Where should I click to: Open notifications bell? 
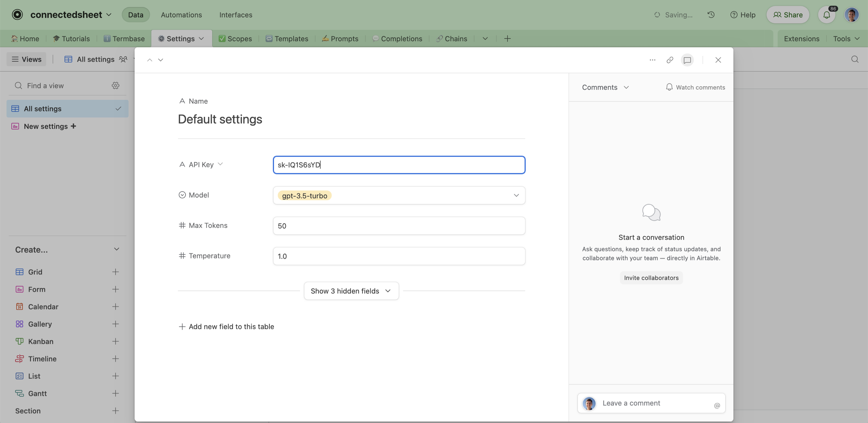[826, 15]
